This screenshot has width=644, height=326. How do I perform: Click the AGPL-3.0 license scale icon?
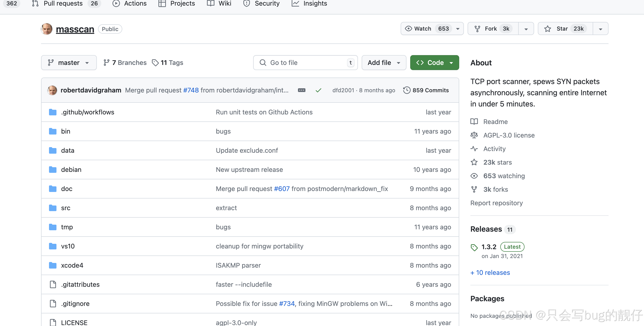(474, 135)
